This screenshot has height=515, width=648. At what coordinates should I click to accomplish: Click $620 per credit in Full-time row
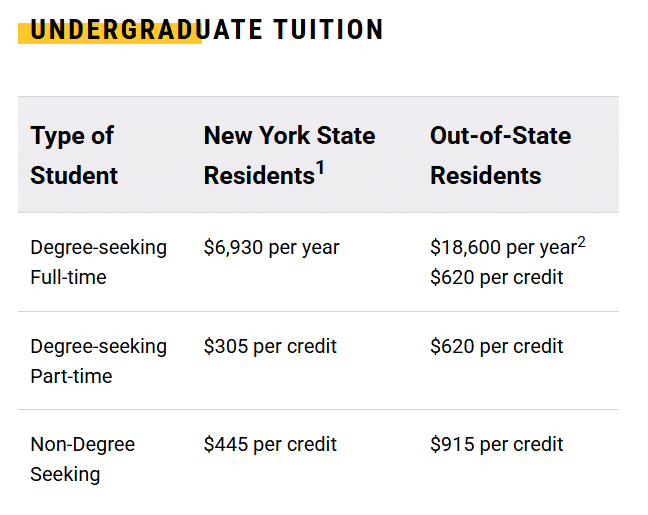coord(496,277)
